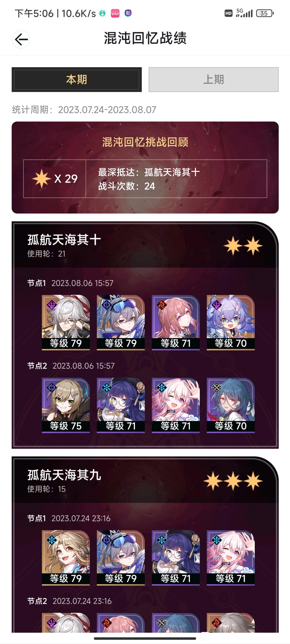Tap the battery indicator icon
290x644 pixels.
pyautogui.click(x=265, y=13)
